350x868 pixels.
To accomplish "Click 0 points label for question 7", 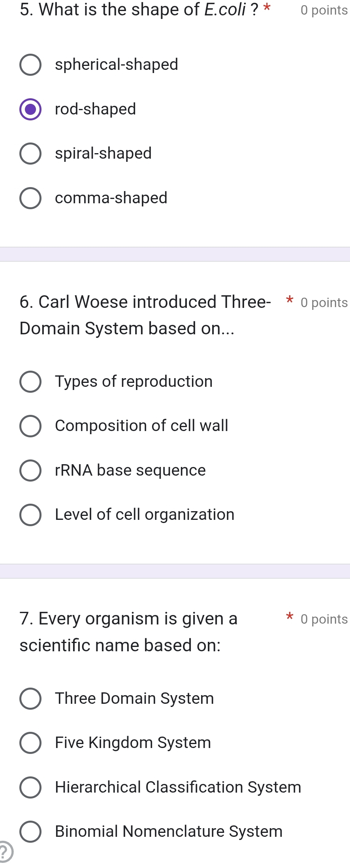I will 324,619.
